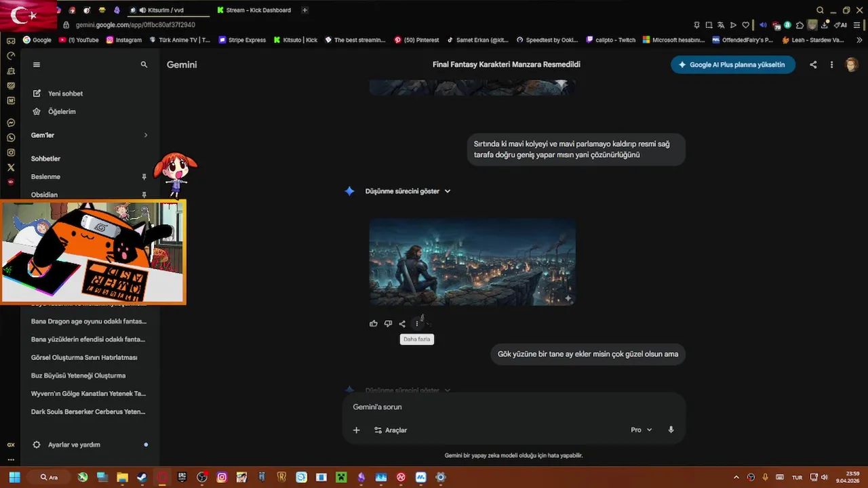Open the Kitsuto | Kick bookmark
Image resolution: width=868 pixels, height=488 pixels.
295,40
